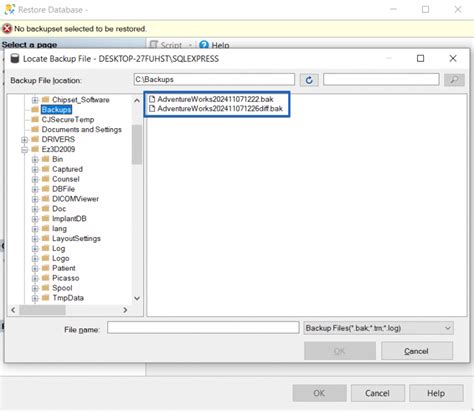This screenshot has width=474, height=411.
Task: Click folder tree vertical scrollbar down arrow
Action: pos(137,298)
